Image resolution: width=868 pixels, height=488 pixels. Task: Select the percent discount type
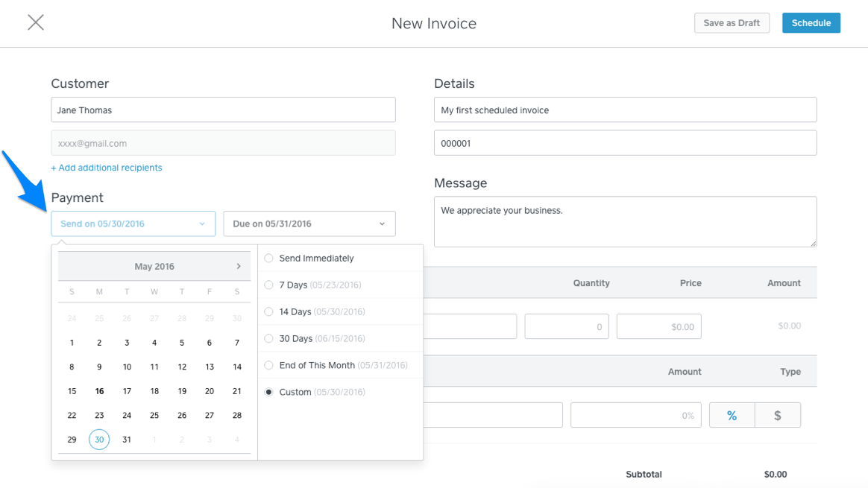[x=732, y=415]
